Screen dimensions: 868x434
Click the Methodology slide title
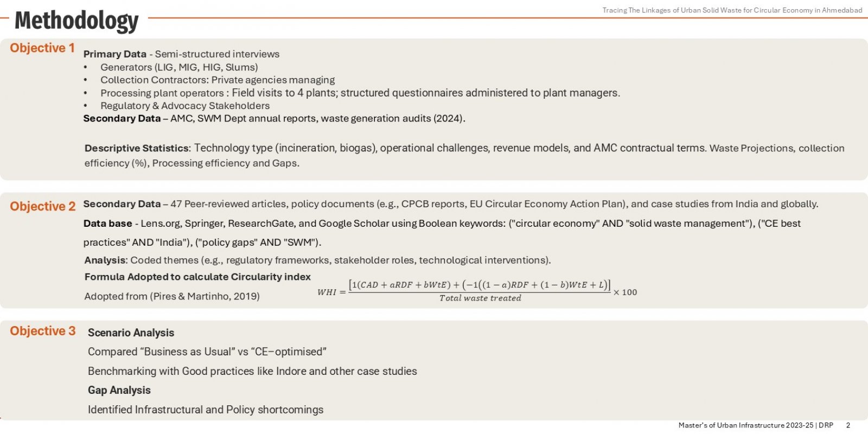coord(76,21)
